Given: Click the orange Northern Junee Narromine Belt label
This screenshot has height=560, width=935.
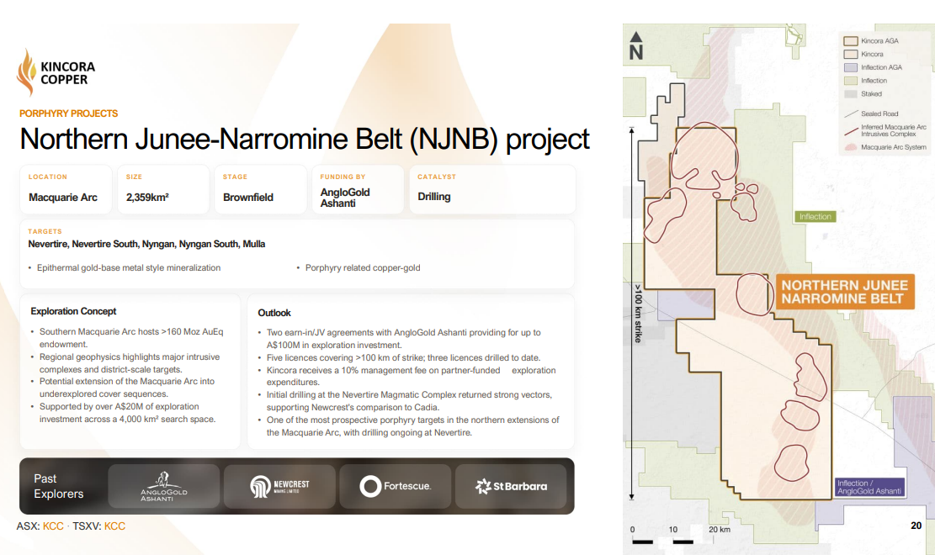Looking at the screenshot, I should point(845,292).
